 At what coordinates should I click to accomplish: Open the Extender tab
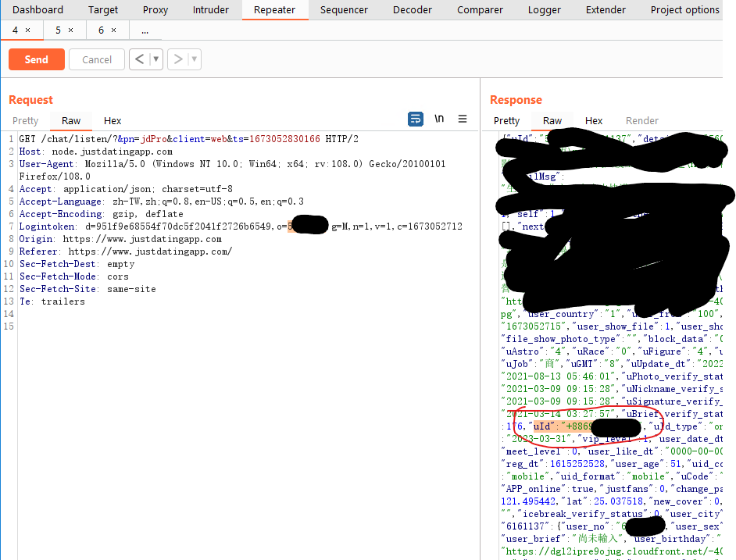pyautogui.click(x=606, y=10)
